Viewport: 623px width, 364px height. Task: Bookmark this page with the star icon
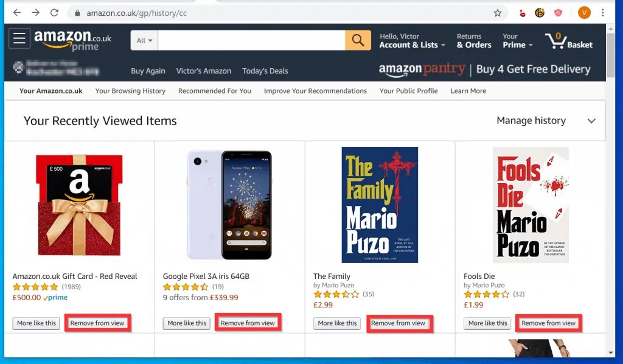(498, 12)
